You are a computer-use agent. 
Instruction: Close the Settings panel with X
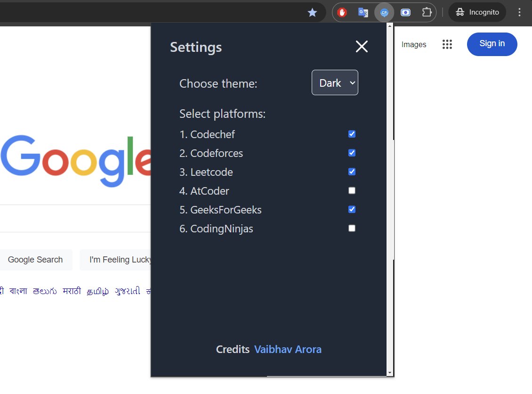tap(362, 47)
